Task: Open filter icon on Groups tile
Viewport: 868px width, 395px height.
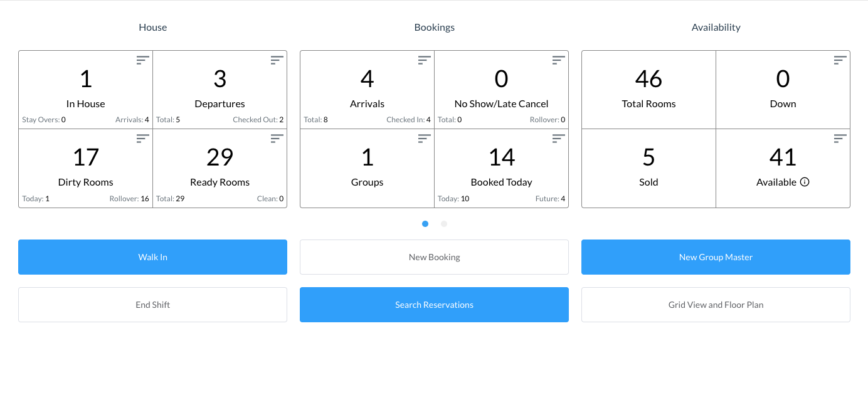Action: coord(425,139)
